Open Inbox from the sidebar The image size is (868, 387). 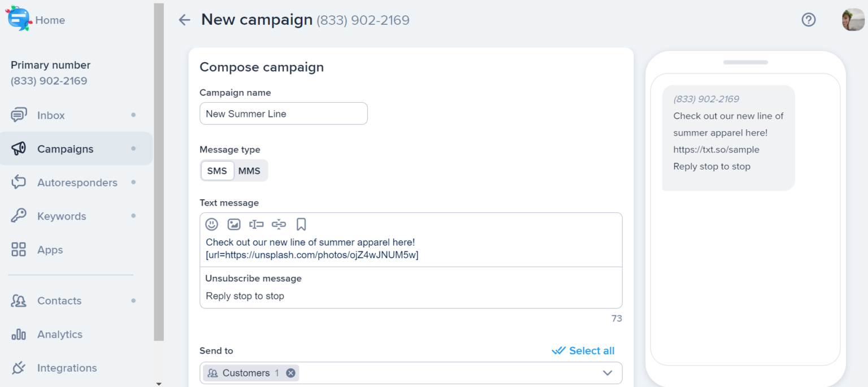(51, 115)
